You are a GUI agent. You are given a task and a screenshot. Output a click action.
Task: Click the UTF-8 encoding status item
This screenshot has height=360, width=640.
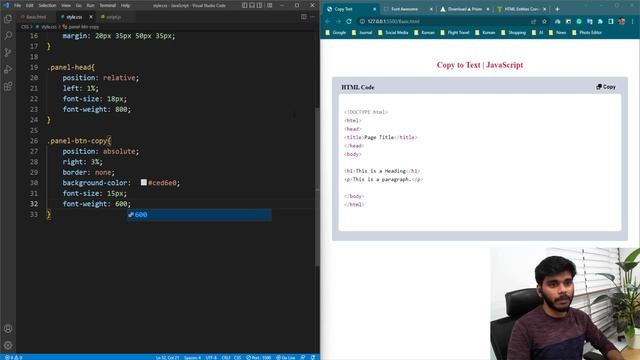[211, 357]
